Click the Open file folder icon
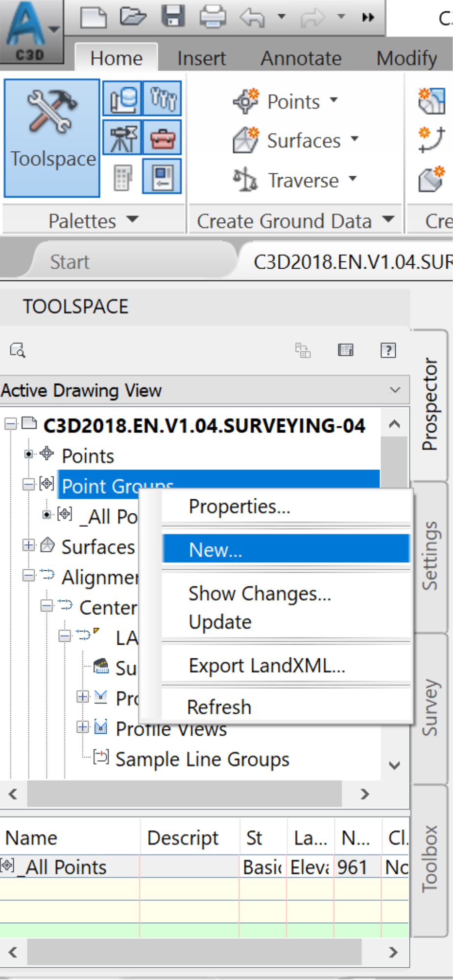453x980 pixels. click(133, 16)
